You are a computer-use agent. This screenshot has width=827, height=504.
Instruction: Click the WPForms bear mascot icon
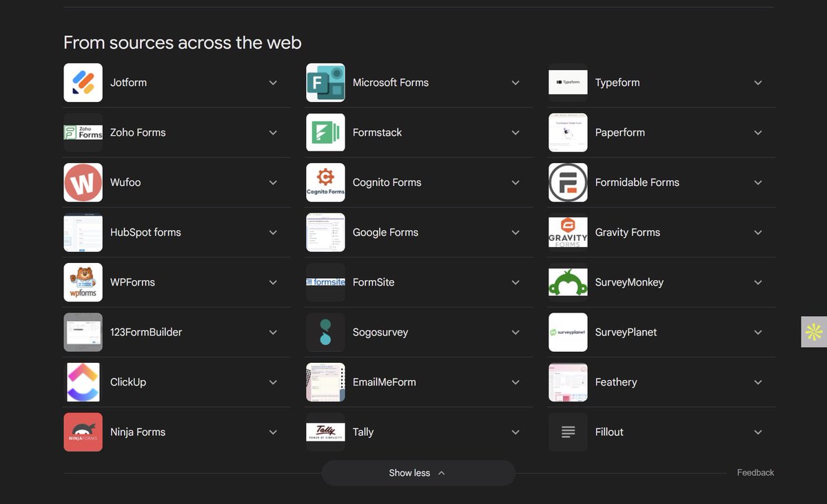click(83, 282)
